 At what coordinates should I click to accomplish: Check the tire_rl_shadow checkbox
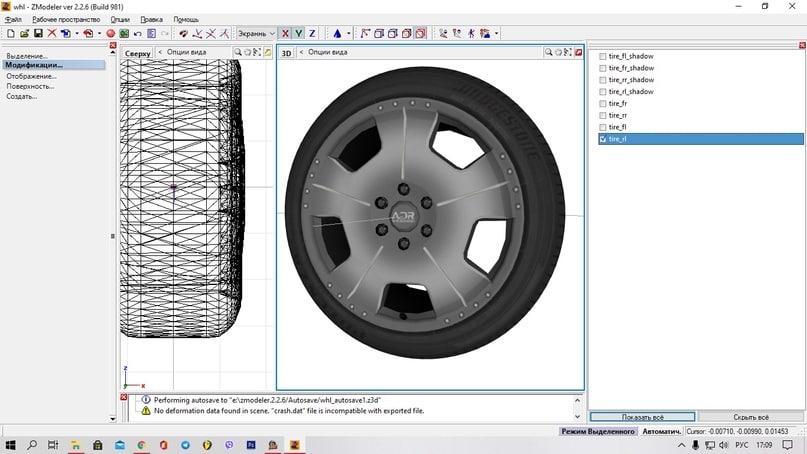point(603,92)
